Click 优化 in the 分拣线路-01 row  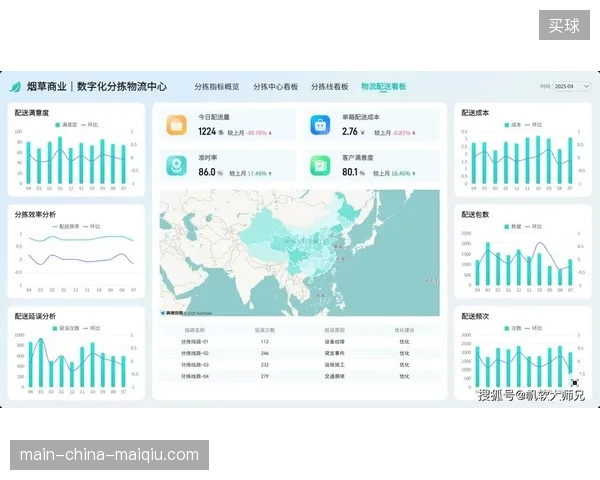pyautogui.click(x=404, y=342)
